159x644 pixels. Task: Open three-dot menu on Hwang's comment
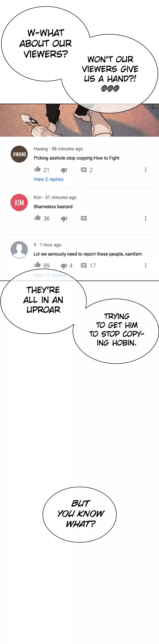(145, 170)
